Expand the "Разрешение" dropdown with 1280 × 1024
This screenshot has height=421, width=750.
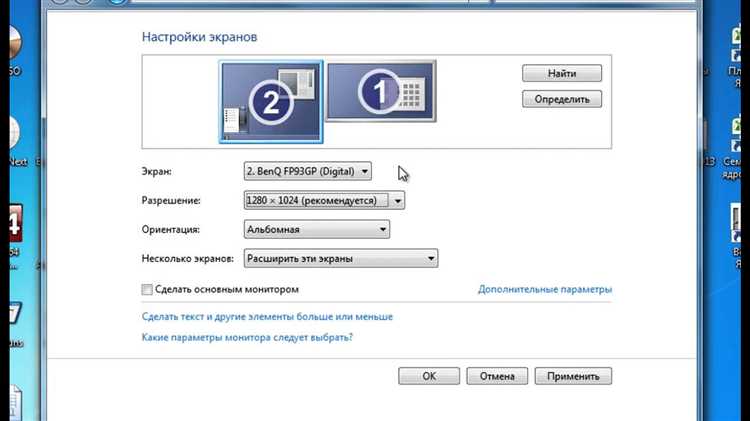click(x=324, y=200)
